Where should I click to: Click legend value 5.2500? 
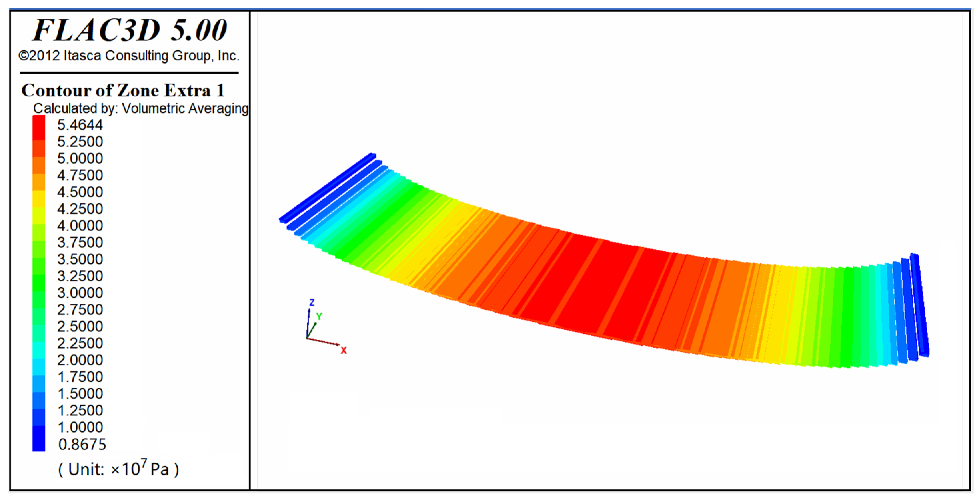tap(80, 141)
